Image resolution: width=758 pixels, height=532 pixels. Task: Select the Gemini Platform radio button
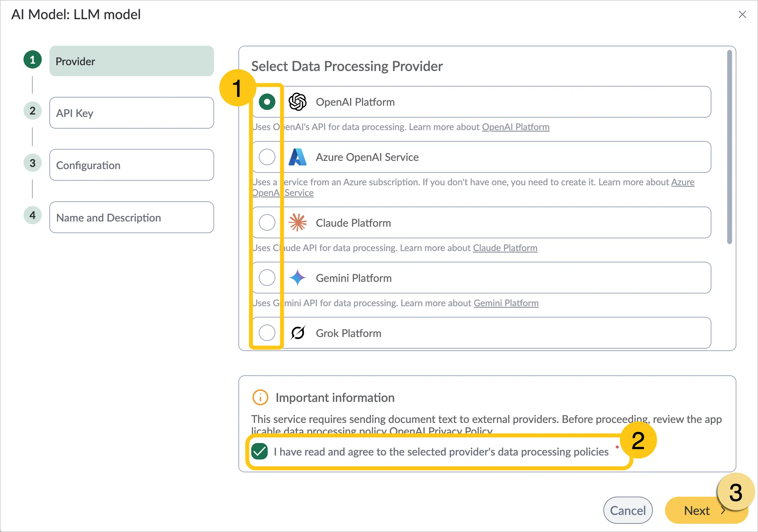coord(267,277)
